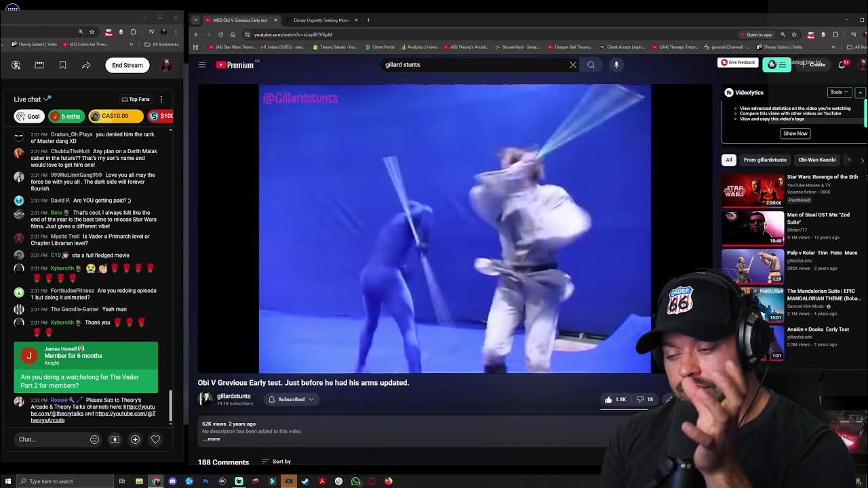Click the bookmark icon in stream panel
The image size is (868, 488).
[x=62, y=65]
